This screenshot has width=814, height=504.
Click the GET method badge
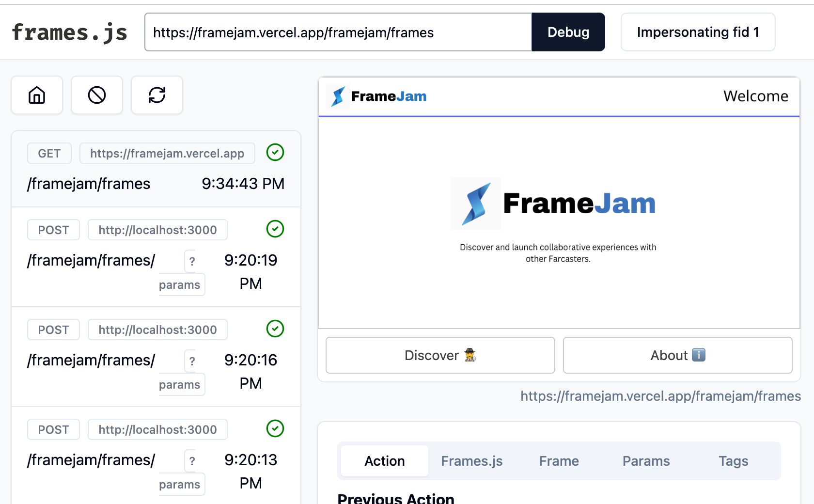pos(49,153)
